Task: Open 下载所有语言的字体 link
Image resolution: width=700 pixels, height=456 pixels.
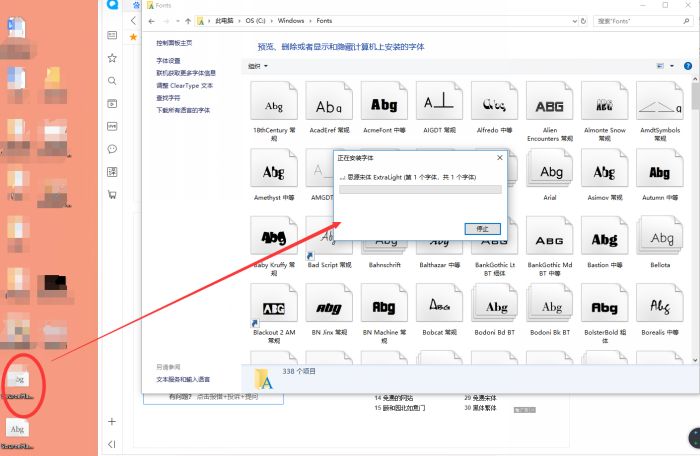Action: point(183,110)
